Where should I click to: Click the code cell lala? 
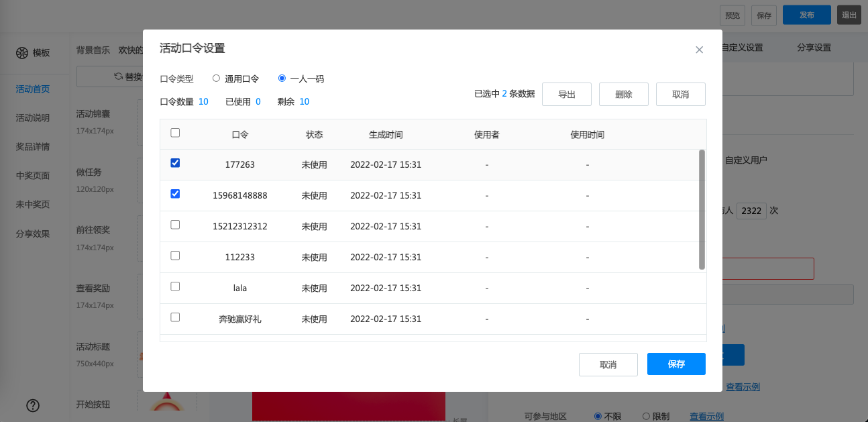[x=240, y=288]
